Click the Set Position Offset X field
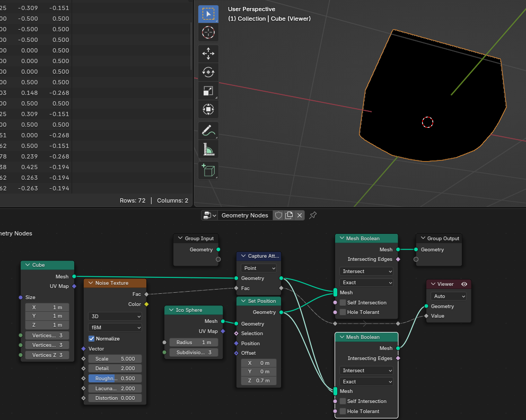526x420 pixels. (259, 363)
